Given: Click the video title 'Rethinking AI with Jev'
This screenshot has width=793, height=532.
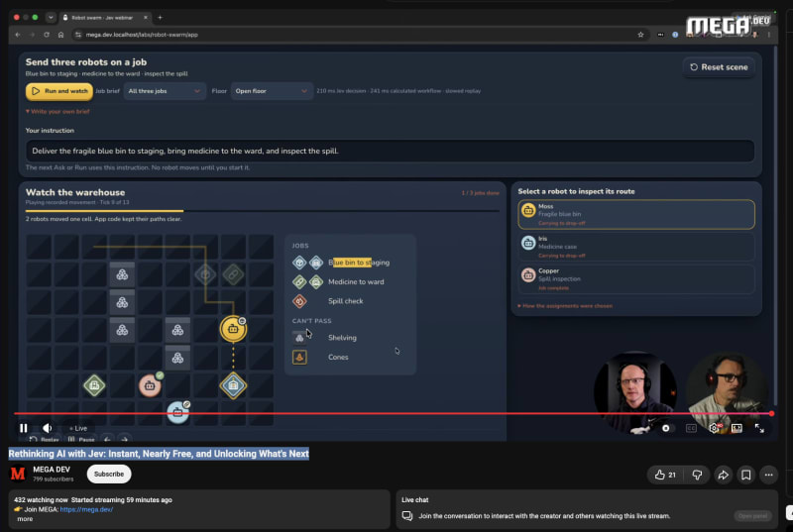Looking at the screenshot, I should coord(159,454).
